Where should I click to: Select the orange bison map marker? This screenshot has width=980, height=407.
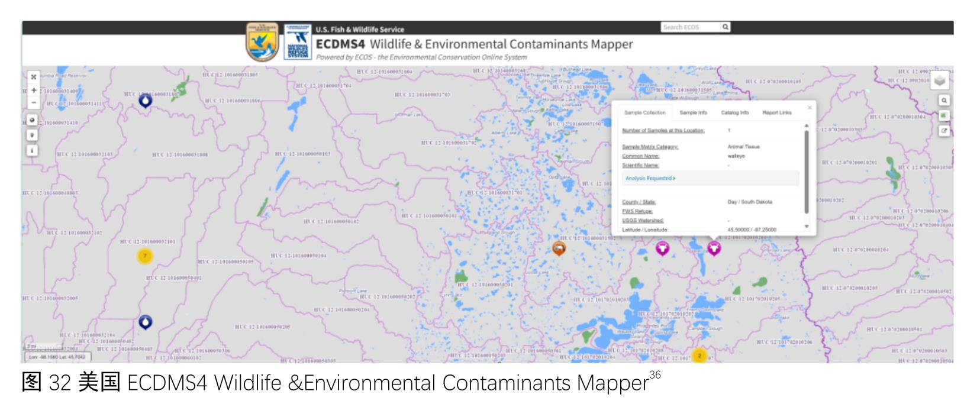click(559, 248)
